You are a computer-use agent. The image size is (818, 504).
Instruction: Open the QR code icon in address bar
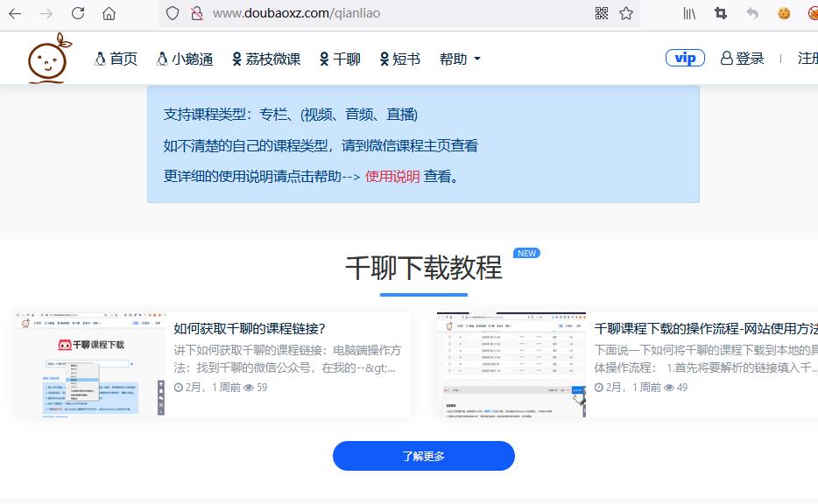tap(602, 13)
